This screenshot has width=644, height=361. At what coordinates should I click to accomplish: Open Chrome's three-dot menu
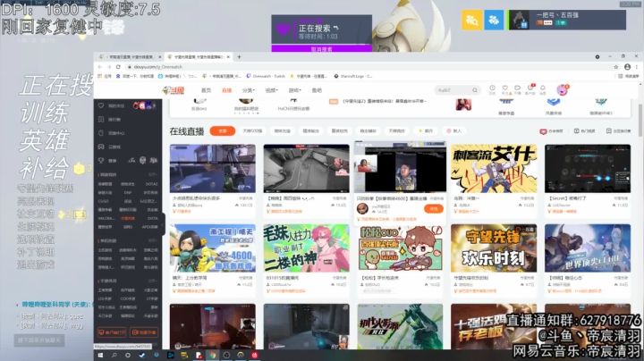637,67
